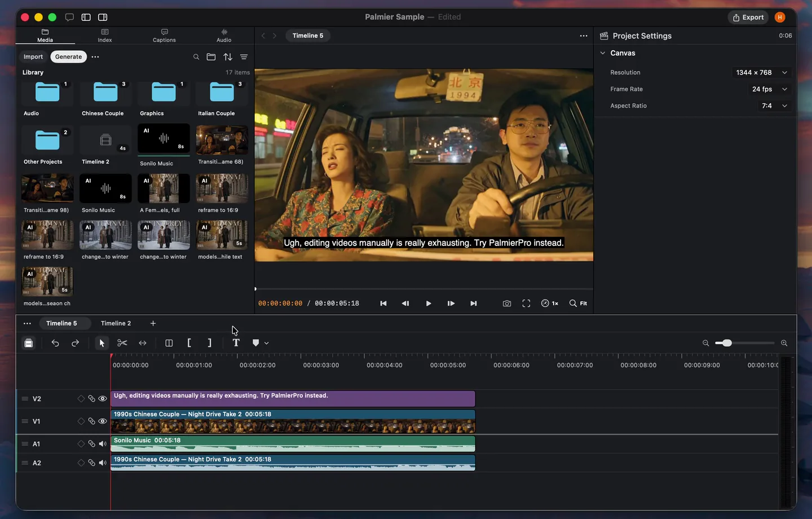
Task: Switch to the Timeline 2 tab
Action: pos(116,323)
